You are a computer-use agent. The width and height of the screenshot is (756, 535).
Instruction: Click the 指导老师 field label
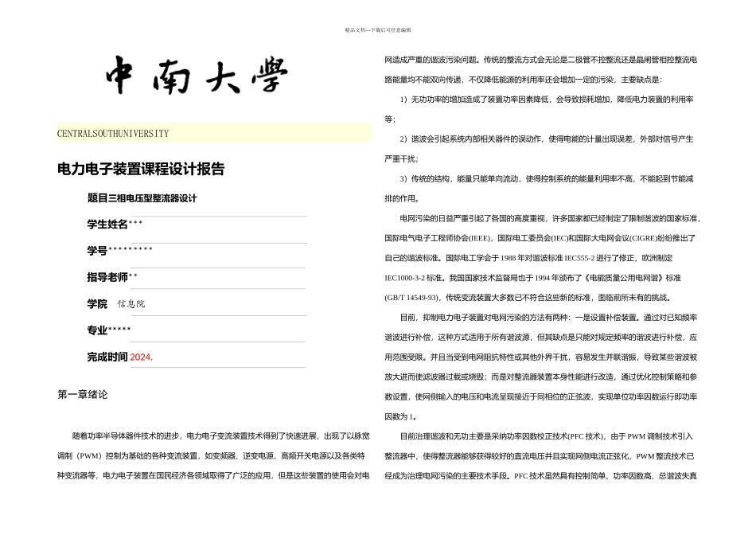coord(107,277)
